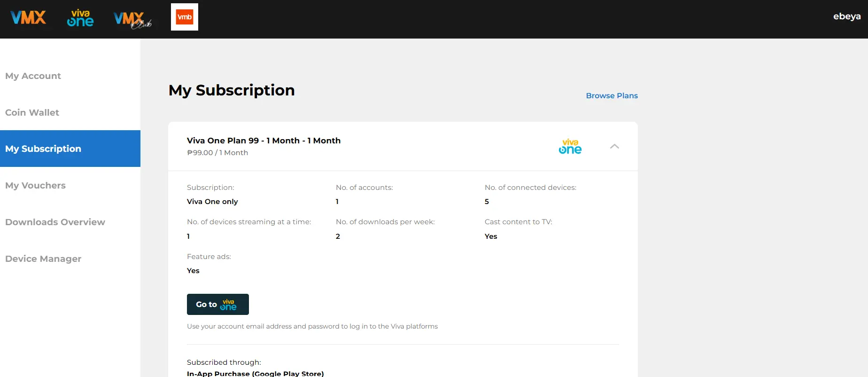Open the ebeya user menu
868x377 pixels.
(x=847, y=16)
